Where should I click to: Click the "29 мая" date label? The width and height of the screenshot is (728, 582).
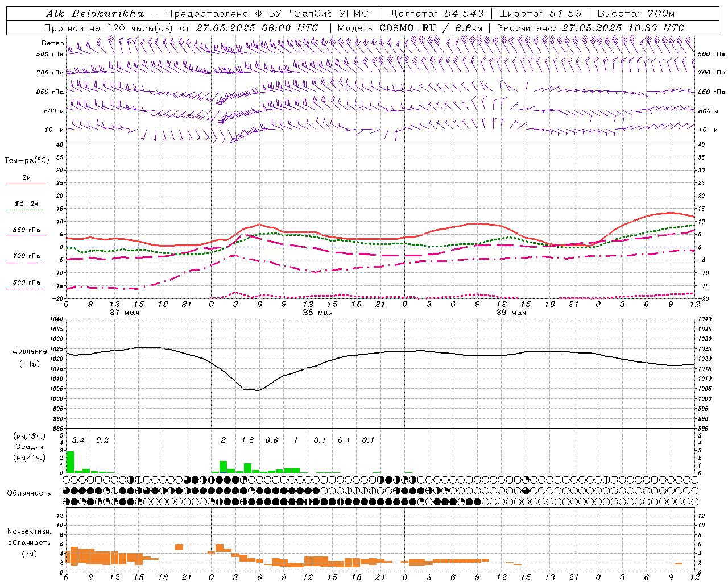click(x=511, y=313)
